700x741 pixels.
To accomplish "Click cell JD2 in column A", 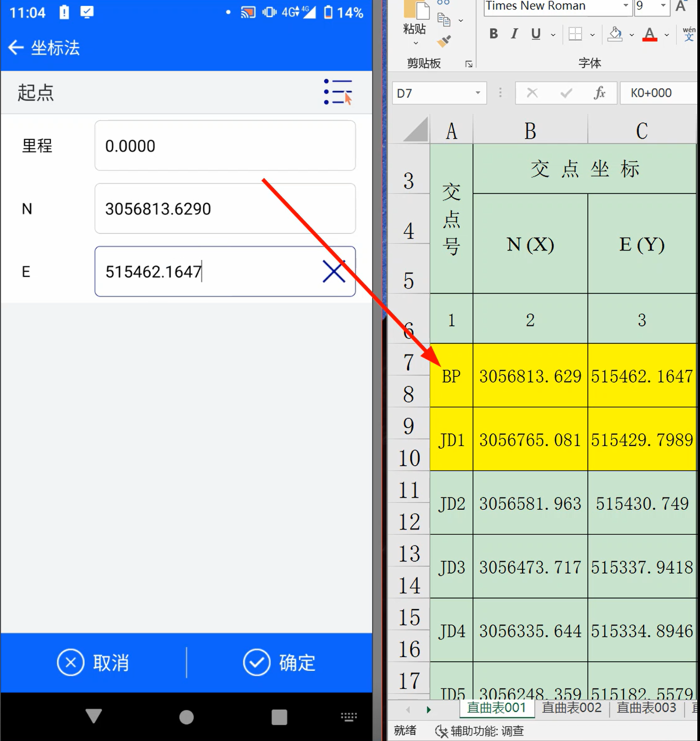I will 451,503.
